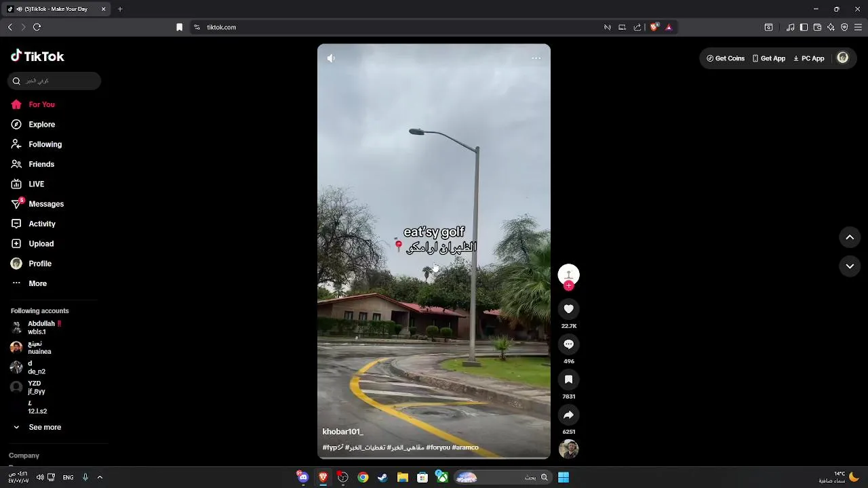Open the Leo AI sparkle icon

tap(831, 27)
